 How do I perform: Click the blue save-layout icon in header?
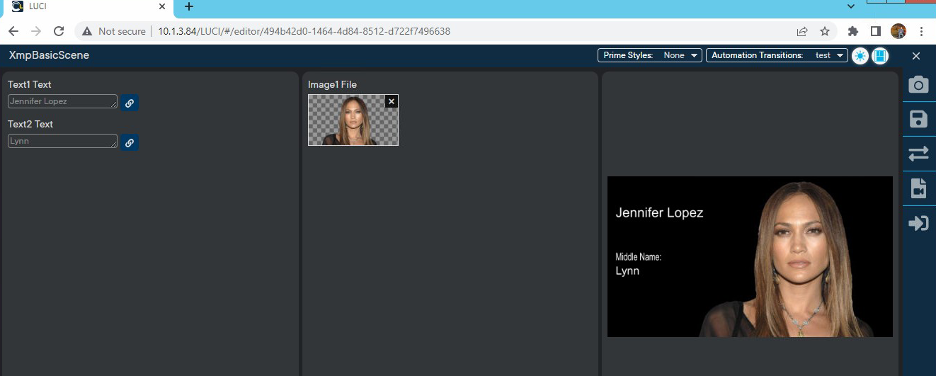[880, 56]
